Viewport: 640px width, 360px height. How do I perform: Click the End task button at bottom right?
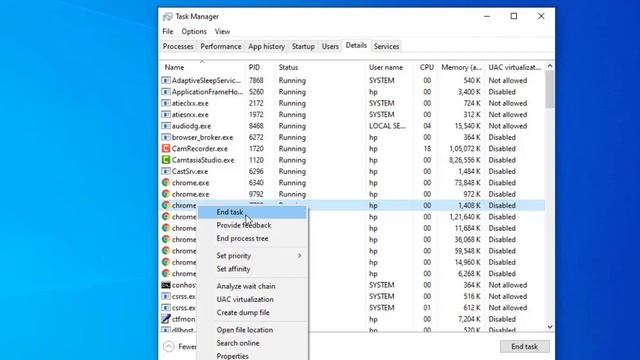click(x=524, y=347)
